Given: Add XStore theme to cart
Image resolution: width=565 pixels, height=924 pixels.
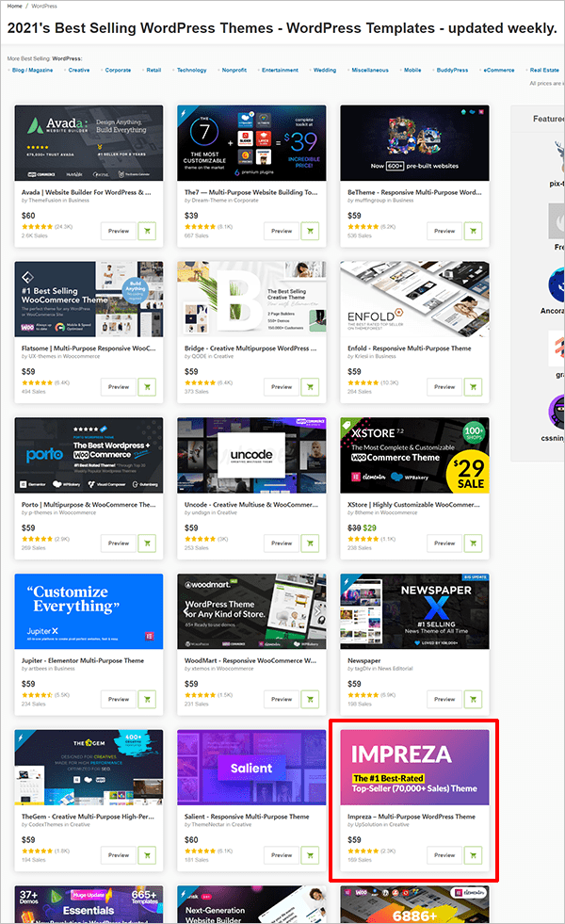Looking at the screenshot, I should (x=473, y=543).
